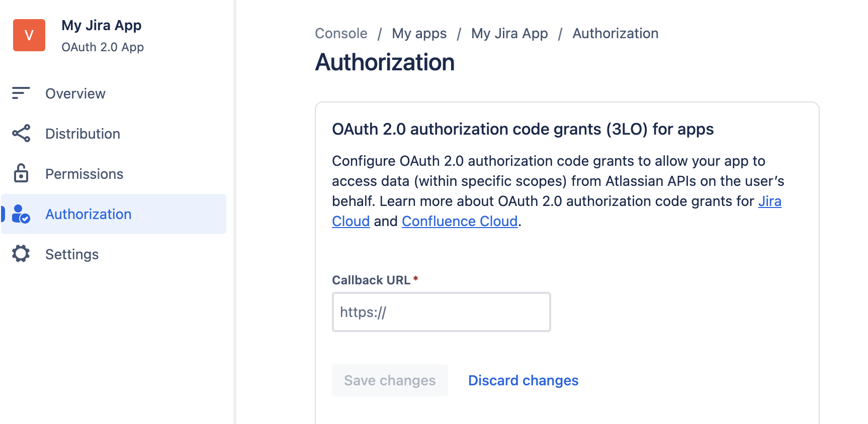
Task: Click Console in the breadcrumb
Action: (340, 33)
